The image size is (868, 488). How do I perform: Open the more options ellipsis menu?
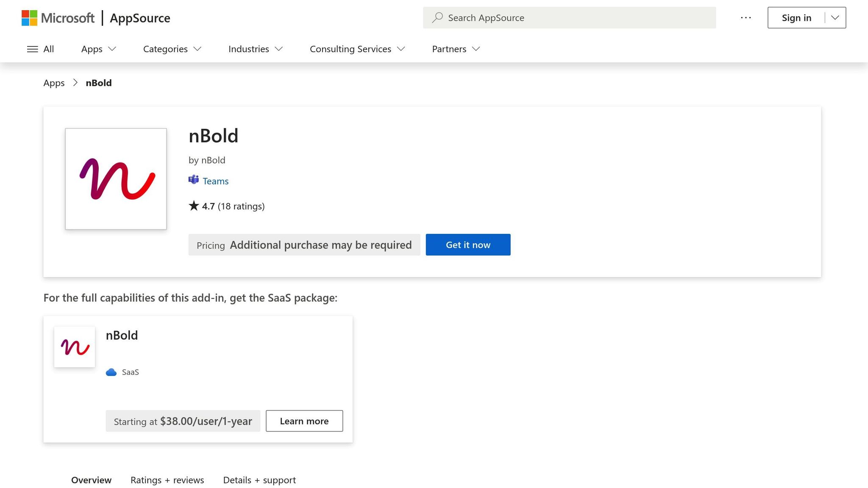click(x=746, y=18)
